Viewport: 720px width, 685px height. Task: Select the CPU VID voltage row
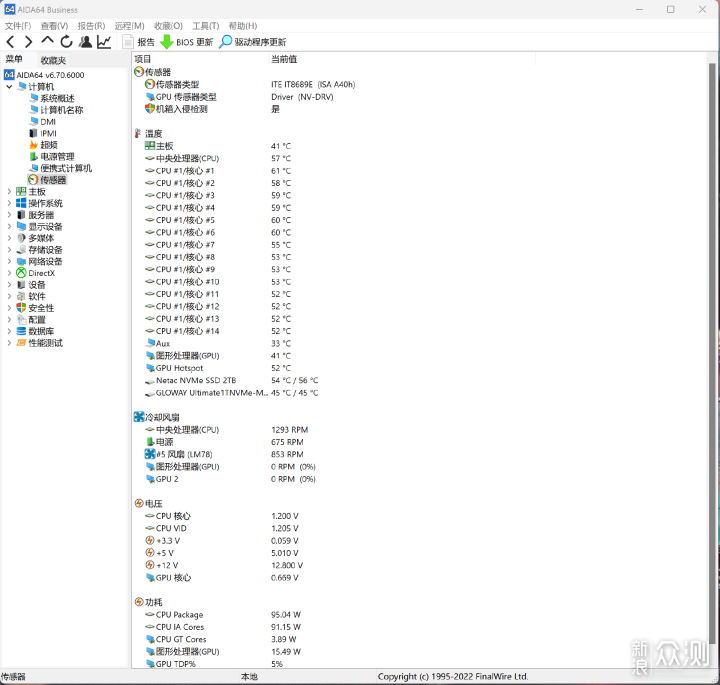click(x=420, y=528)
